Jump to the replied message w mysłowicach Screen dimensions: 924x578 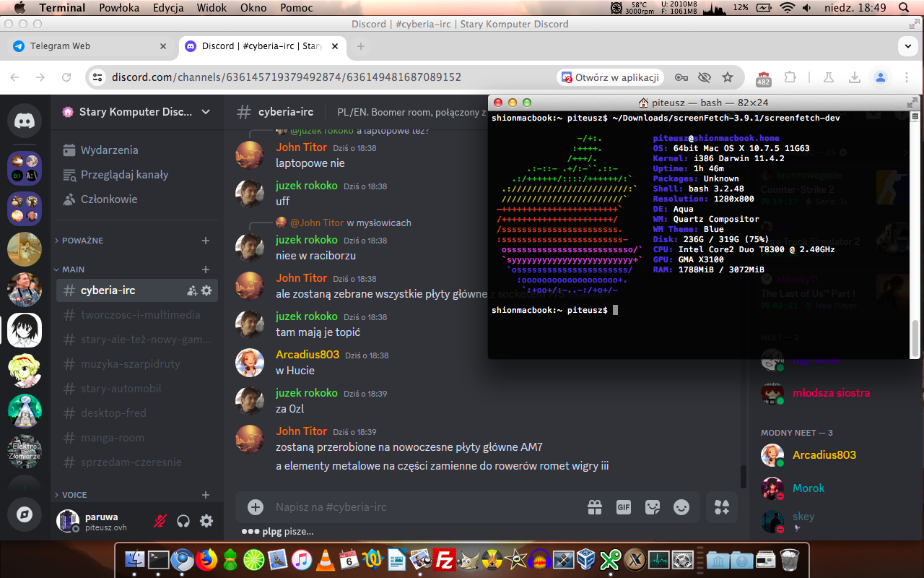coord(379,223)
